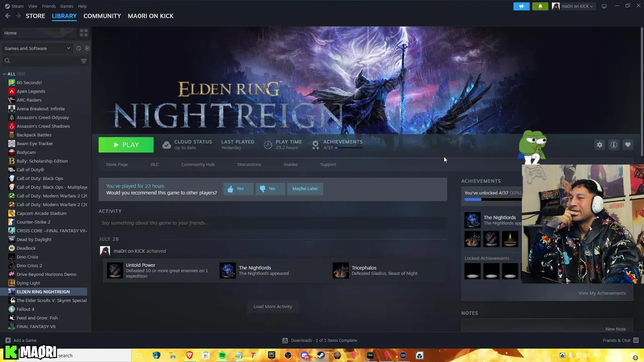Open OBS Studio from taskbar
This screenshot has width=644, height=362.
tap(288, 355)
